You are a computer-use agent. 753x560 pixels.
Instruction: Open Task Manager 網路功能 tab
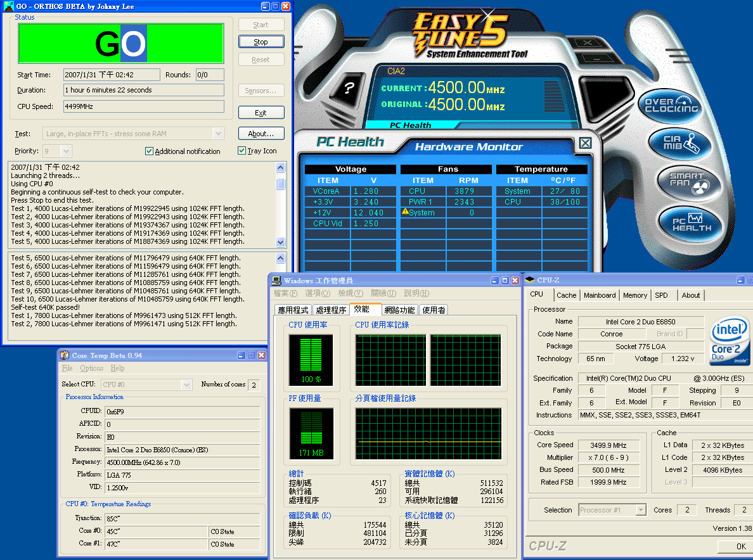[399, 310]
